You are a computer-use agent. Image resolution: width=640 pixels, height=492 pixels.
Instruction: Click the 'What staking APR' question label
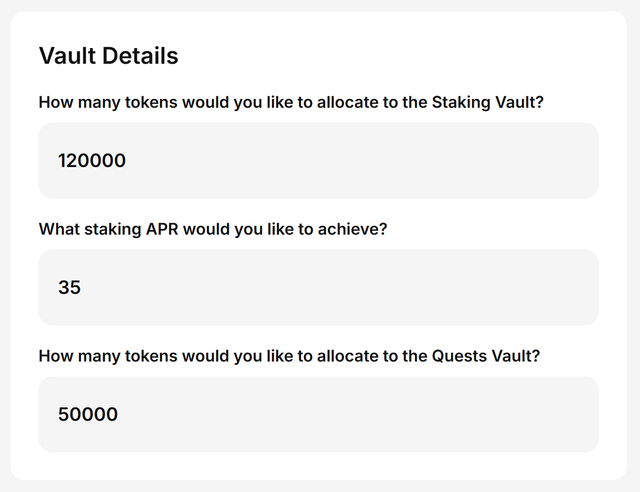(x=212, y=229)
